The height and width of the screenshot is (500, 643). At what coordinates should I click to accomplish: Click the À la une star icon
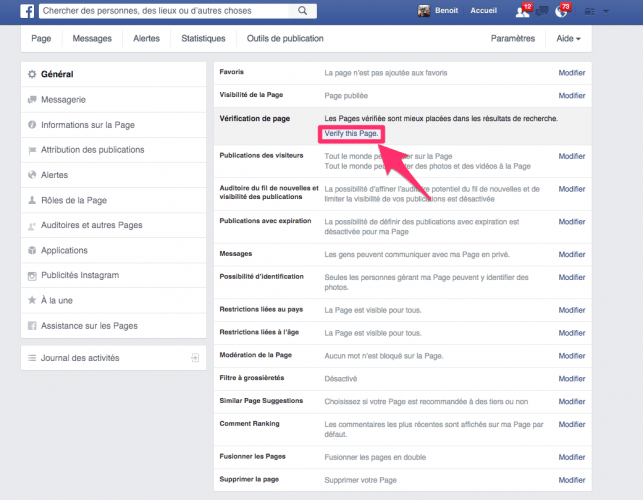[32, 300]
